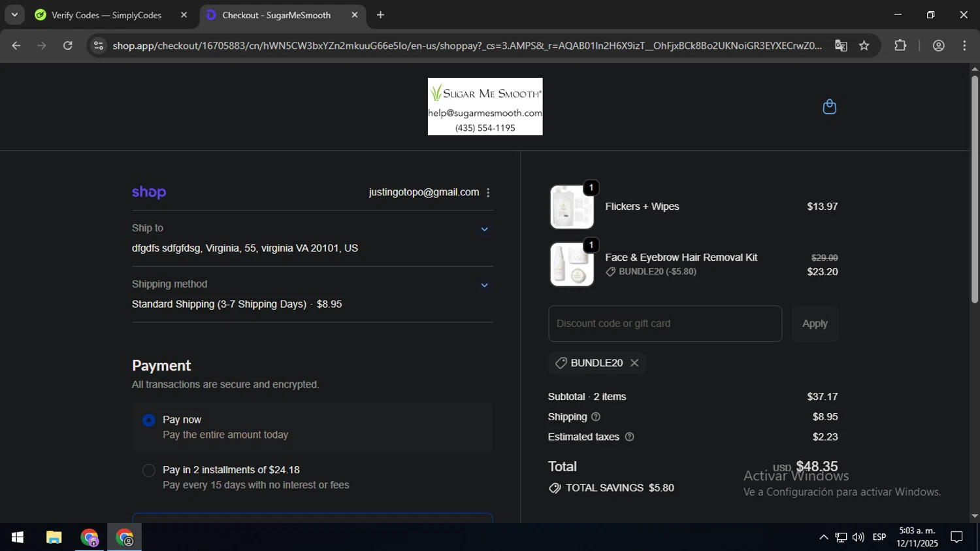The height and width of the screenshot is (551, 980).
Task: Click the Flickers + Wipes product thumbnail
Action: click(x=572, y=207)
